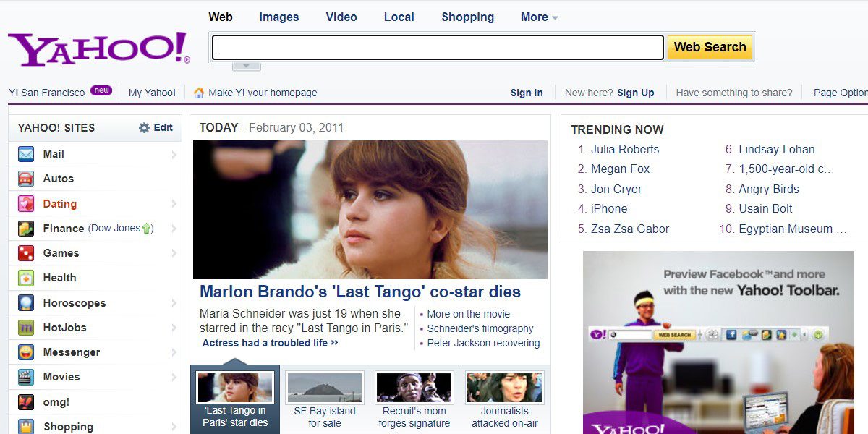Click the Movies clapperboard icon

(x=26, y=377)
